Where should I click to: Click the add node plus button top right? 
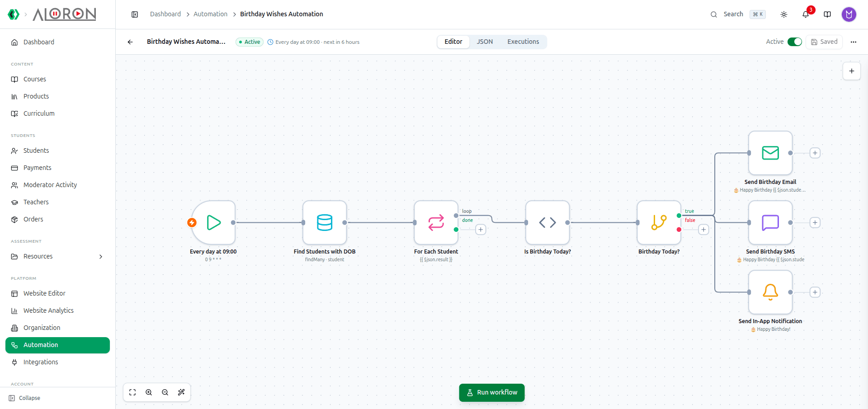[852, 71]
